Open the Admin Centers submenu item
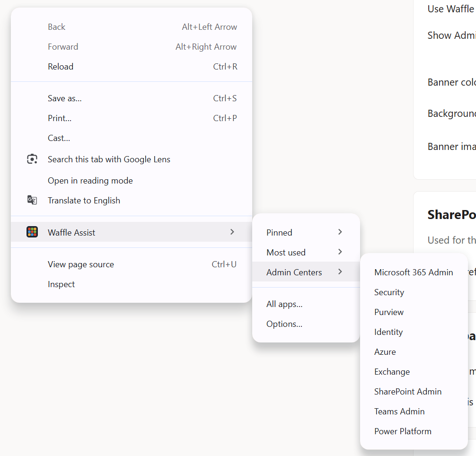Image resolution: width=476 pixels, height=456 pixels. click(306, 272)
